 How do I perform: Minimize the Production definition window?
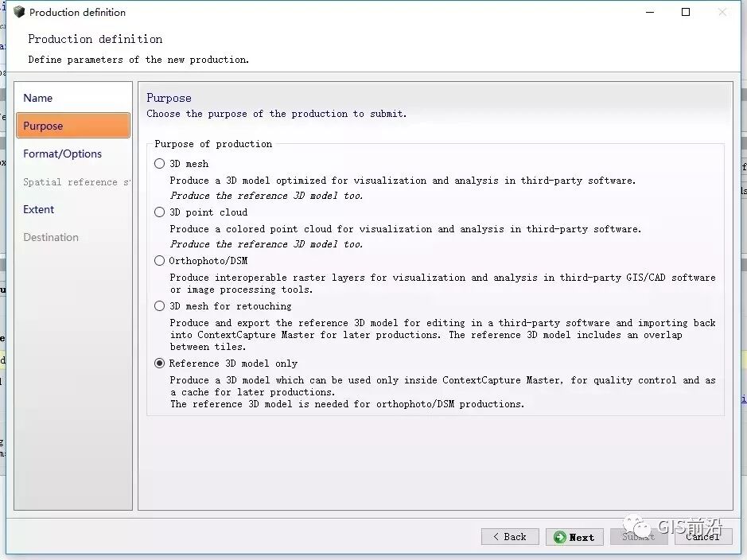pyautogui.click(x=650, y=13)
